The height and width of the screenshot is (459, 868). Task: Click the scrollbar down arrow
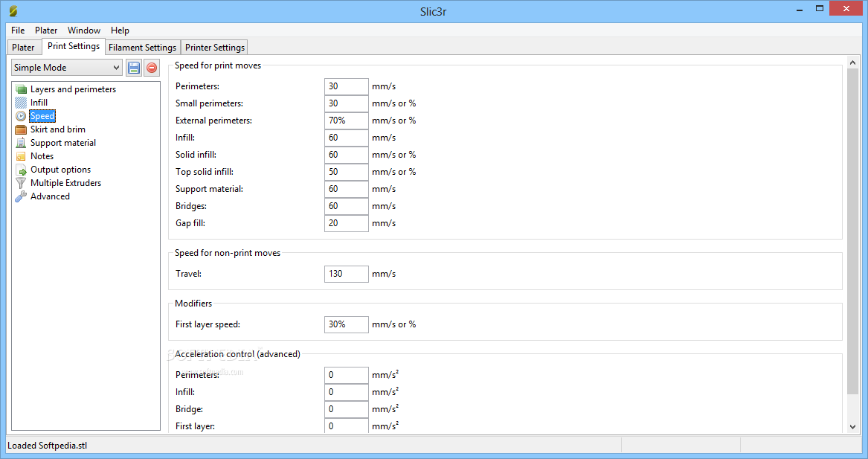(x=852, y=427)
